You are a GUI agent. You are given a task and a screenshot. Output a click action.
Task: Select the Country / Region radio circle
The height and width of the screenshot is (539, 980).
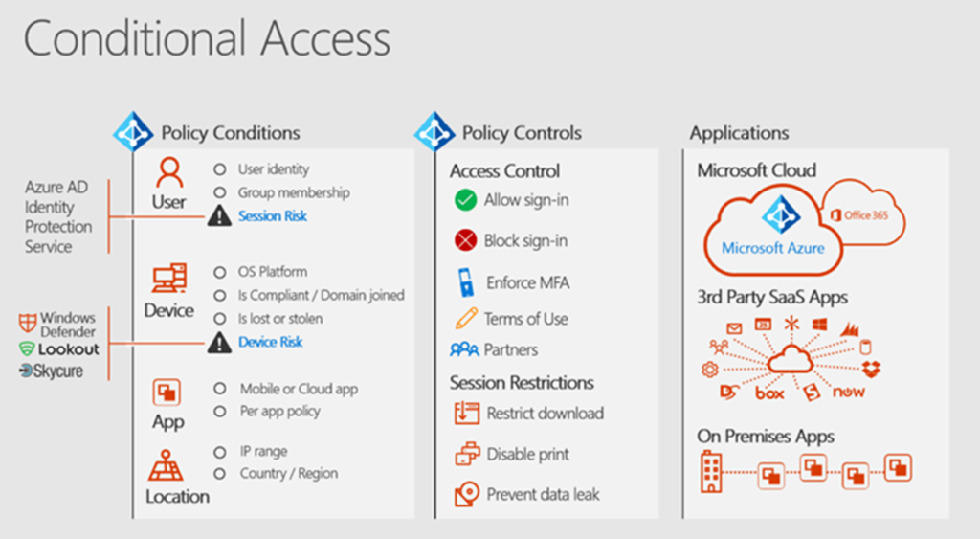click(x=220, y=474)
